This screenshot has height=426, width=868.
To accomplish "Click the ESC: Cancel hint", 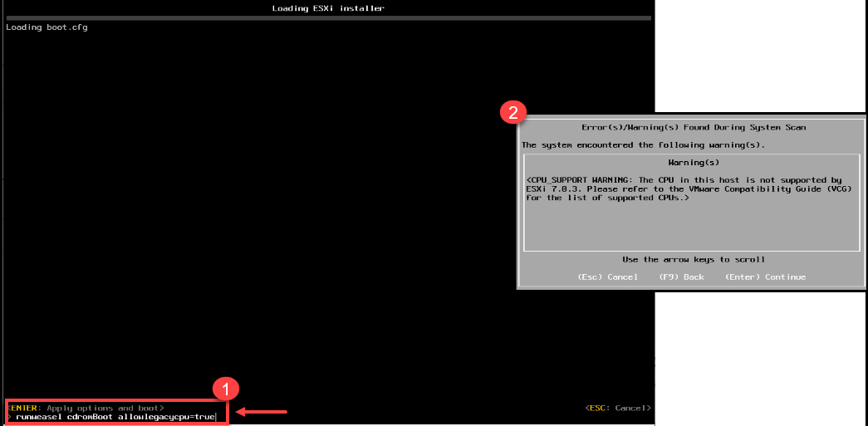I will pos(618,408).
